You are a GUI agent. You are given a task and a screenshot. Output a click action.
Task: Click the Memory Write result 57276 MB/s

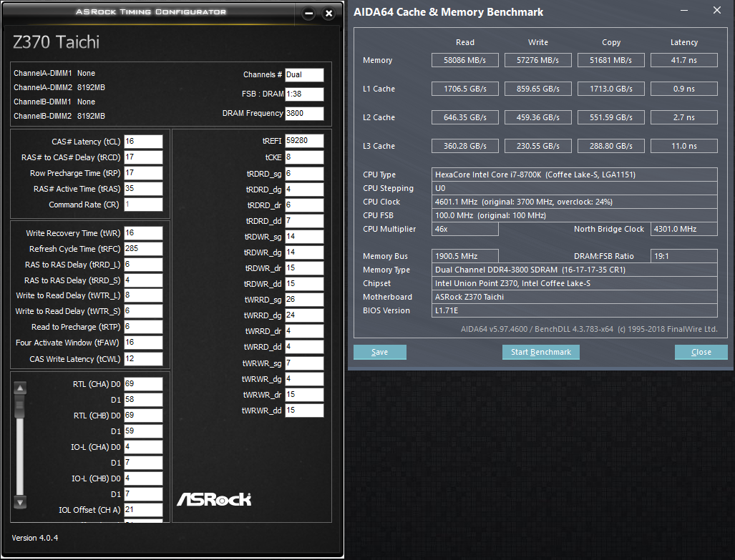pos(538,61)
